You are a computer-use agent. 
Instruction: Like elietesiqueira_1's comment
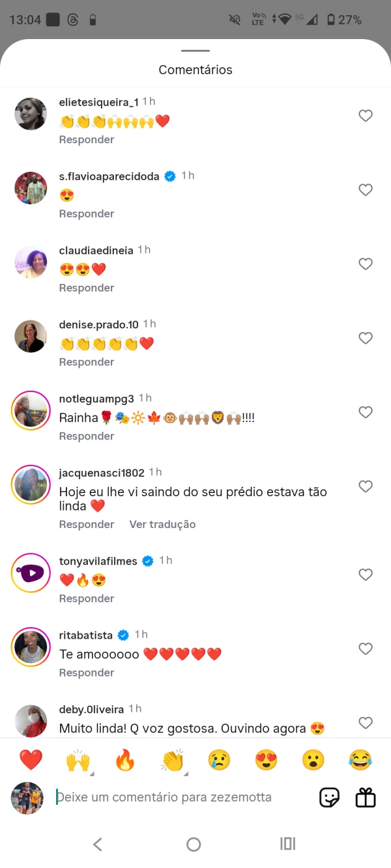[366, 116]
